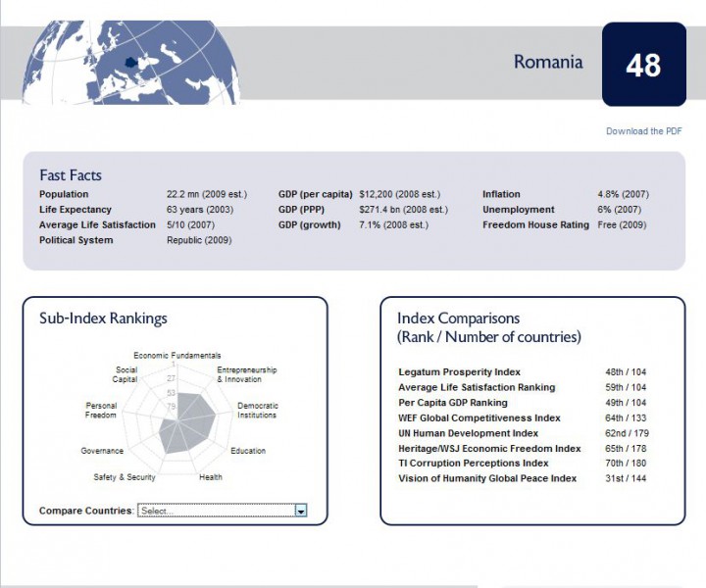Screen dimensions: 706x588
Task: Click the Fast Facts heading
Action: click(71, 175)
